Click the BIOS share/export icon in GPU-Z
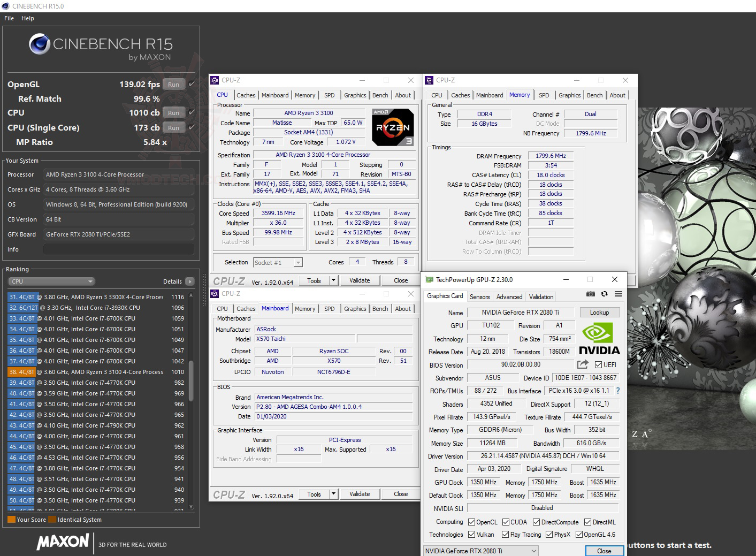The image size is (756, 556). point(583,364)
